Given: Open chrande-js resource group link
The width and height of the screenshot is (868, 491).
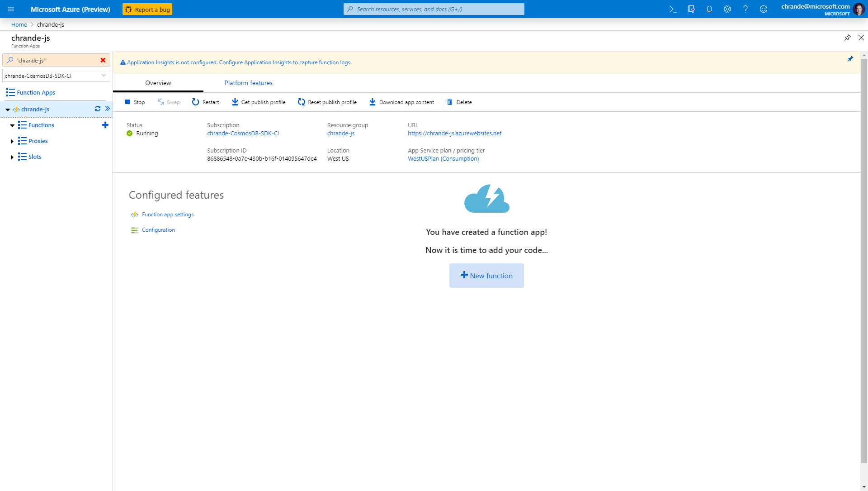Looking at the screenshot, I should tap(341, 133).
